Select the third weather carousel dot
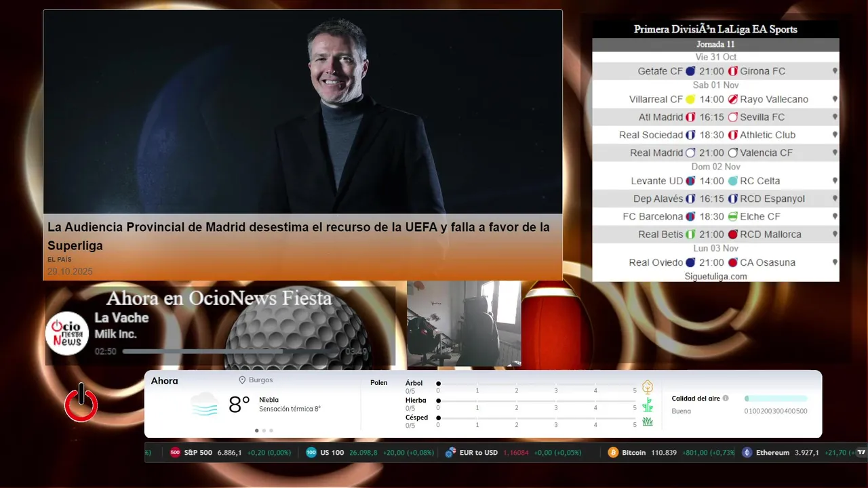Viewport: 868px width, 488px height. click(x=271, y=430)
